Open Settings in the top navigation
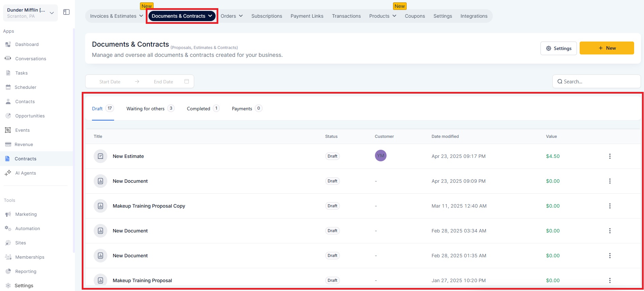Image resolution: width=644 pixels, height=291 pixels. click(443, 16)
